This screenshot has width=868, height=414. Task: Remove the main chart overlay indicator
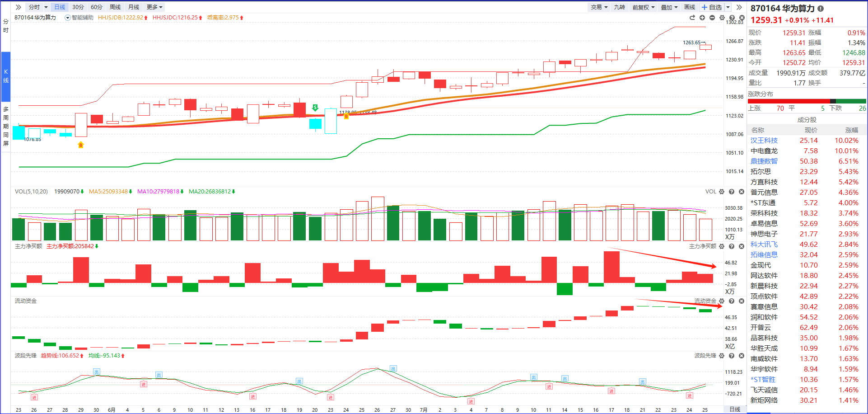pos(742,18)
